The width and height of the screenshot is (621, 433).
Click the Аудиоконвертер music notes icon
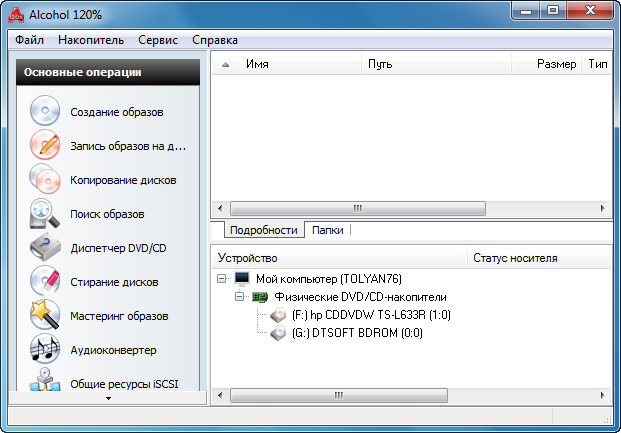pos(45,349)
